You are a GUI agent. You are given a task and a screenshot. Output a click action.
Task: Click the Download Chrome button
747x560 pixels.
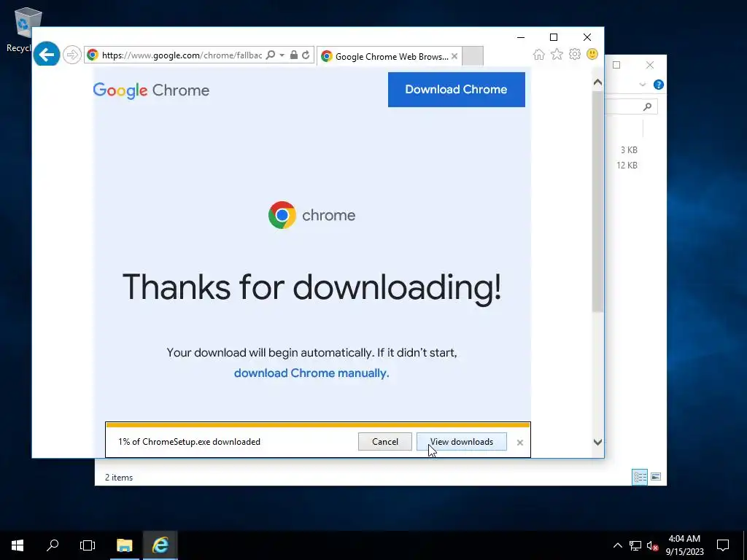(x=457, y=90)
